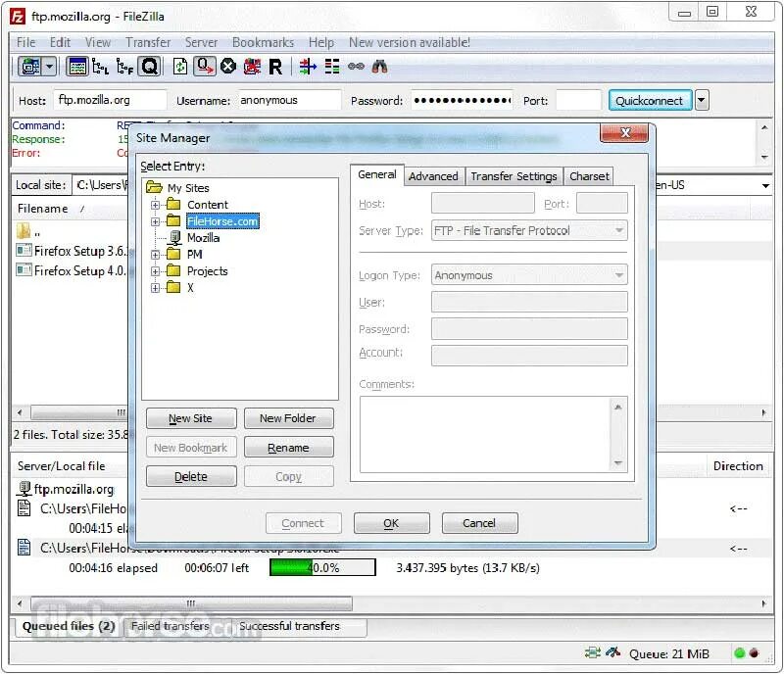Toggle message log display icon
This screenshot has width=784, height=674.
pos(77,66)
